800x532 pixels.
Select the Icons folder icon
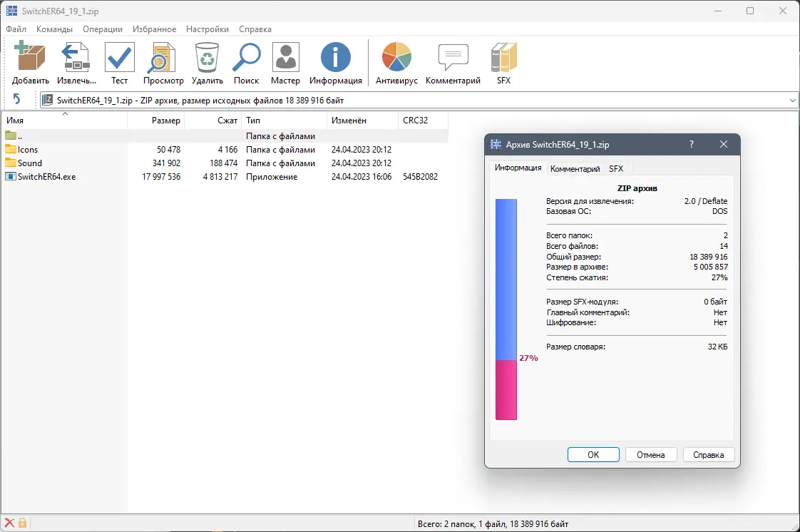click(11, 149)
